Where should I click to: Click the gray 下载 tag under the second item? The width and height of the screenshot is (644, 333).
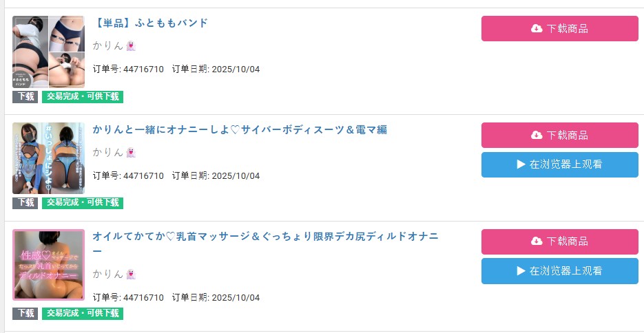pyautogui.click(x=25, y=203)
